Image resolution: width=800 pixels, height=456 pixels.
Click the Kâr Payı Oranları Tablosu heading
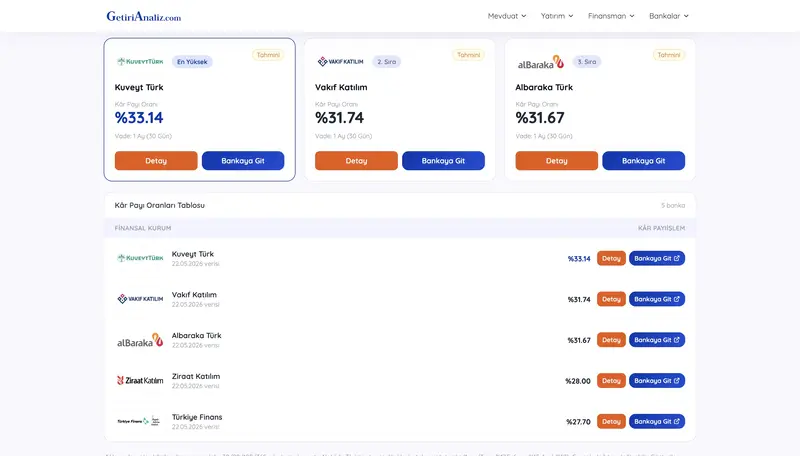pos(160,205)
